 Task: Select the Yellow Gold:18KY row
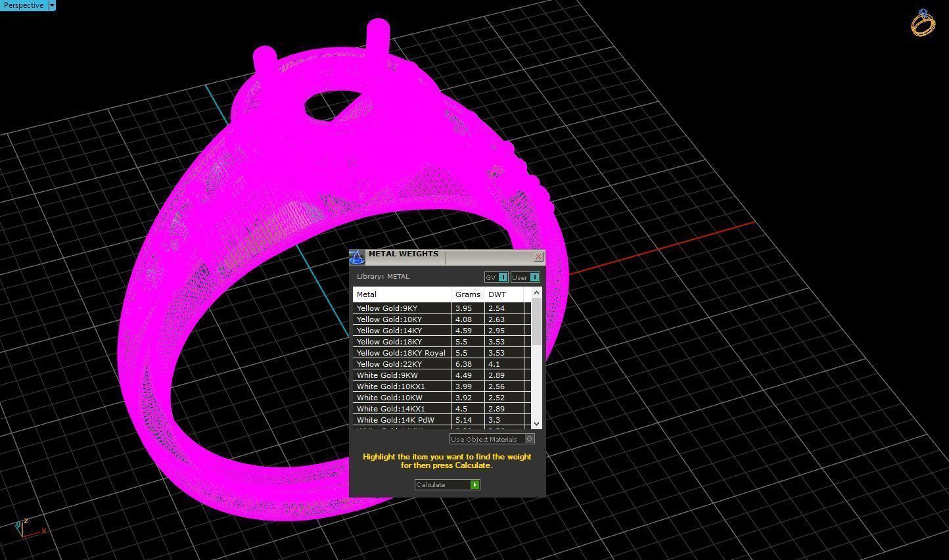(442, 342)
